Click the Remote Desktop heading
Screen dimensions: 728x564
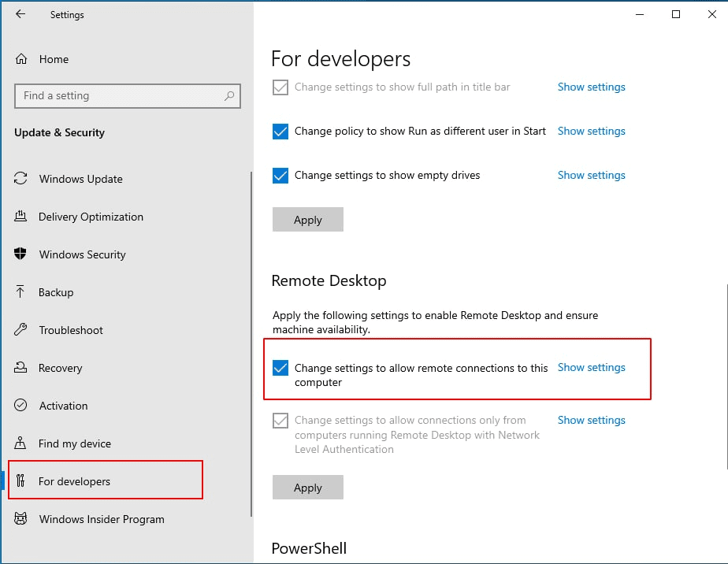point(329,281)
